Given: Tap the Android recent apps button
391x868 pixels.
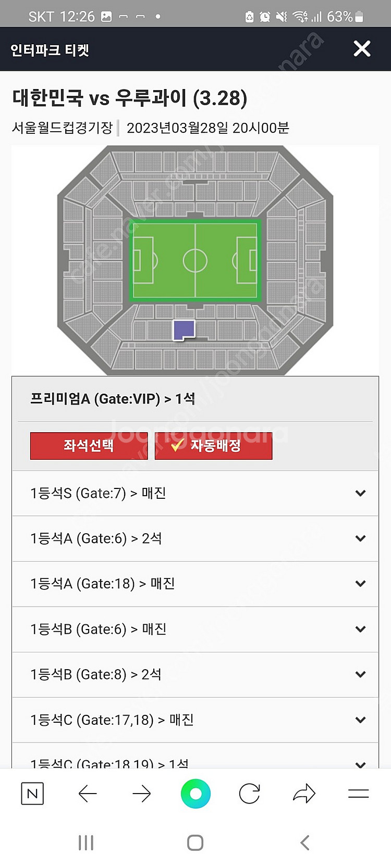Looking at the screenshot, I should click(x=86, y=842).
